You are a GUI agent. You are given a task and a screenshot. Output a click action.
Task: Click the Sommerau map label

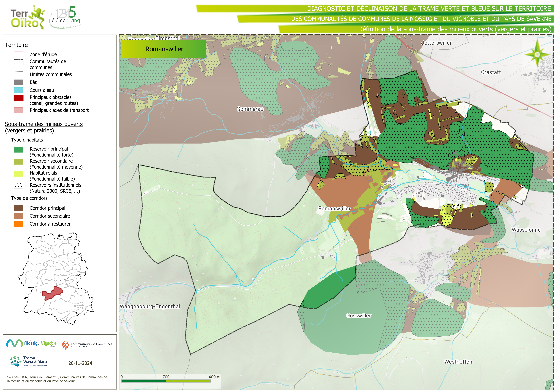pyautogui.click(x=250, y=109)
